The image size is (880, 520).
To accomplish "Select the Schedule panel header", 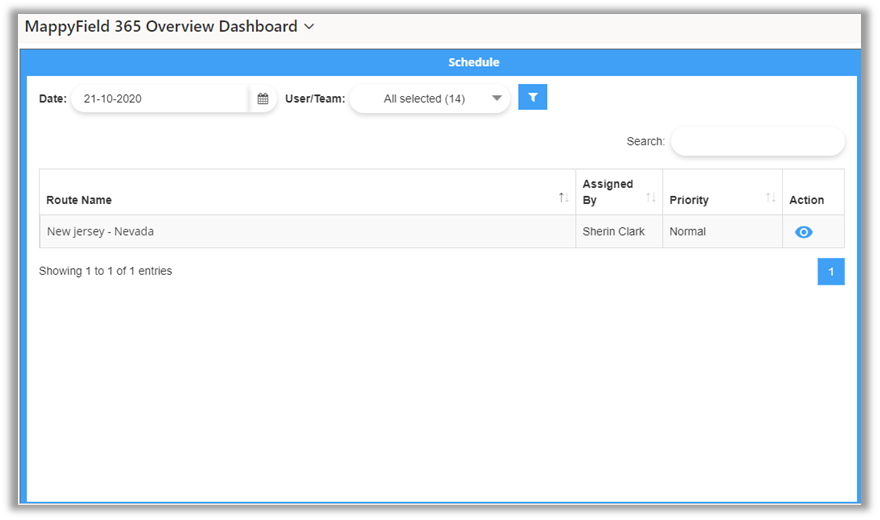I will pyautogui.click(x=473, y=62).
